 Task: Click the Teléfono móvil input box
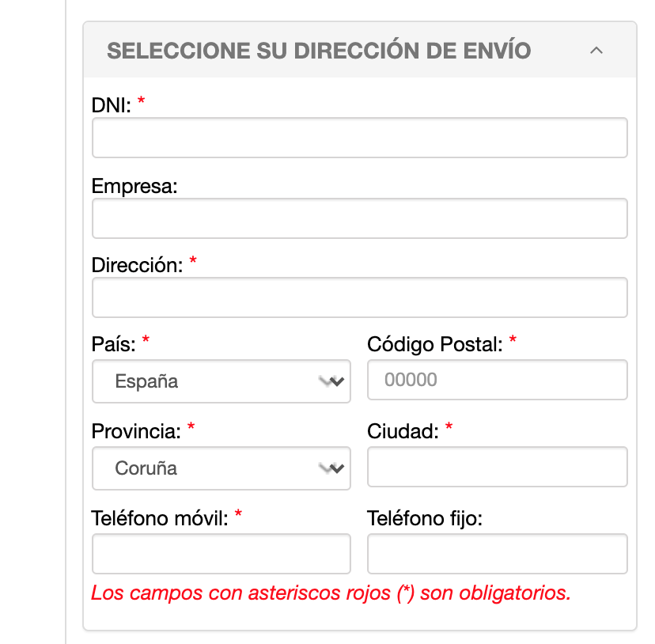(221, 554)
